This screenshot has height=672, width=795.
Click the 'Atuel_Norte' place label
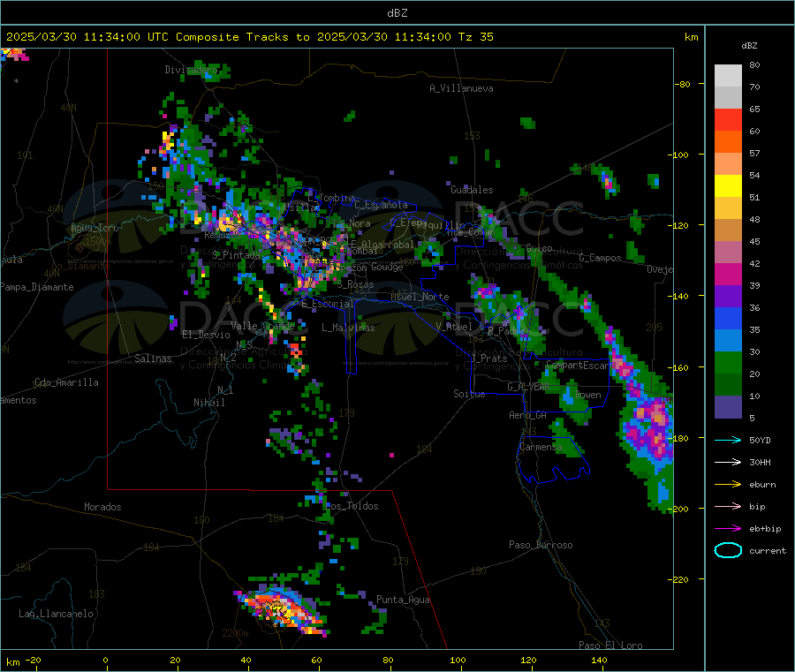click(x=420, y=297)
